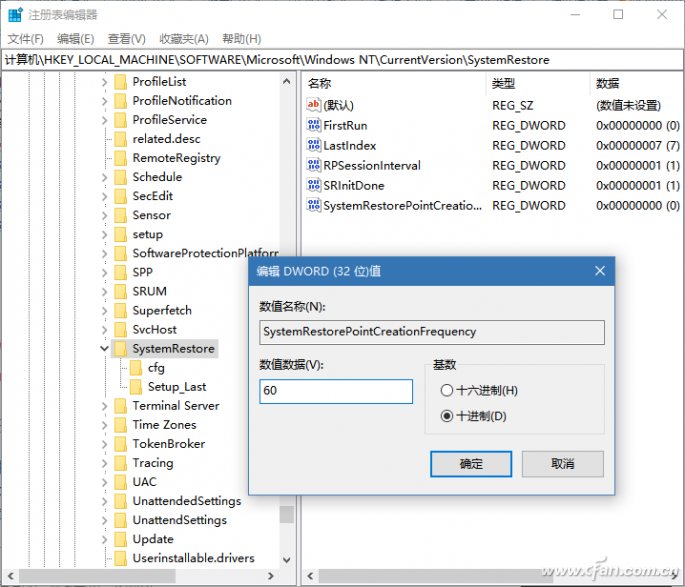Screen dimensions: 685x587
Task: Click the ProfileList folder icon
Action: point(120,82)
